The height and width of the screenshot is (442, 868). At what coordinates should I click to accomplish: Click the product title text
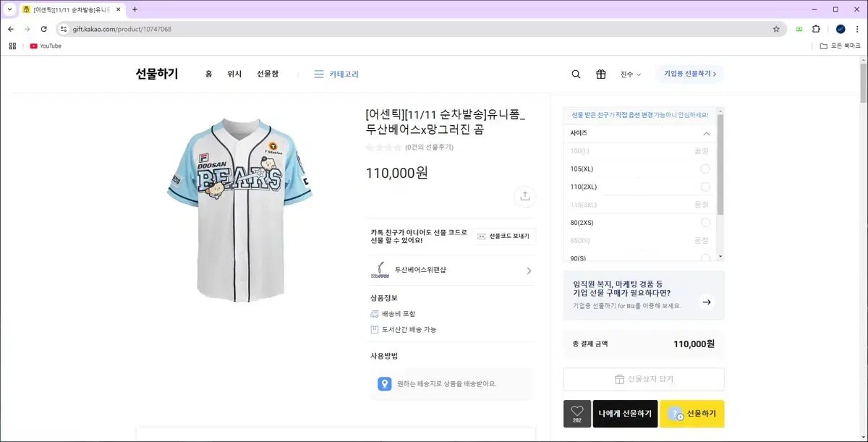pyautogui.click(x=446, y=122)
